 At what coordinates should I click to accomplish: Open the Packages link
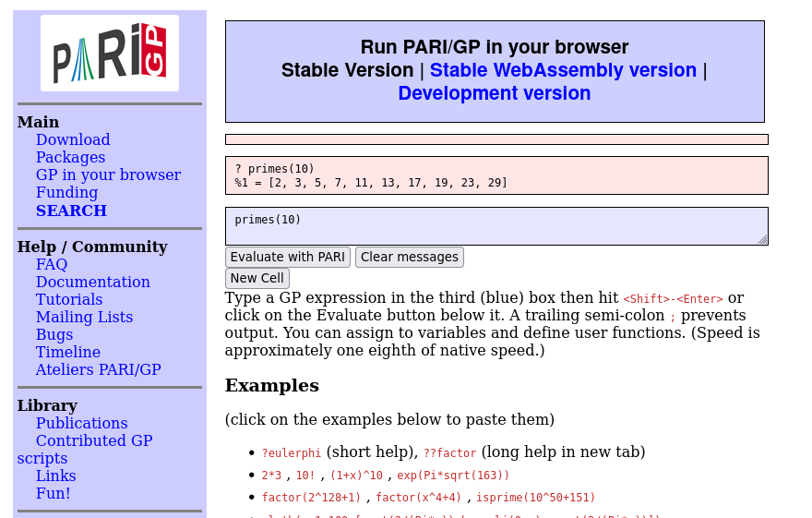click(x=70, y=157)
